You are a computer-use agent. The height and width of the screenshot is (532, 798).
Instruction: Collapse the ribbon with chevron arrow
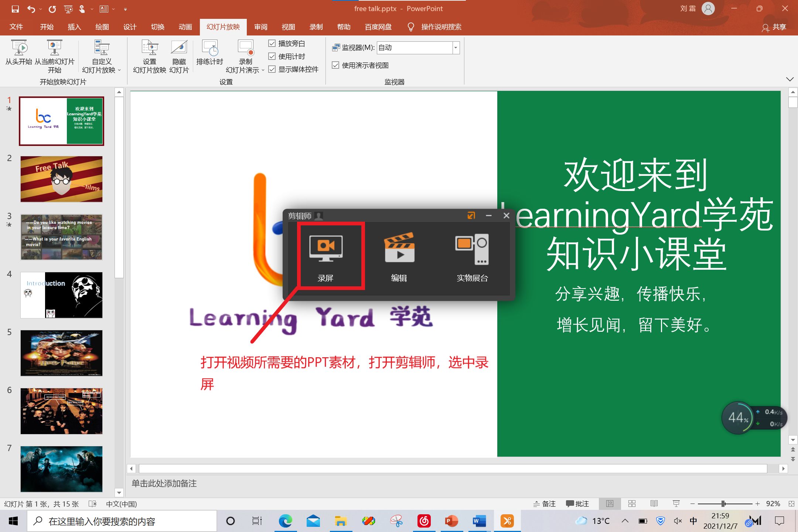click(790, 79)
